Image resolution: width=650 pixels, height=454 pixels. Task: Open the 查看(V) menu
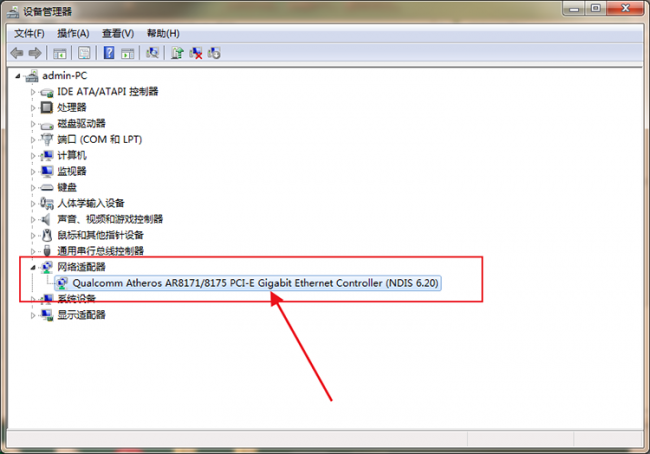pos(118,34)
